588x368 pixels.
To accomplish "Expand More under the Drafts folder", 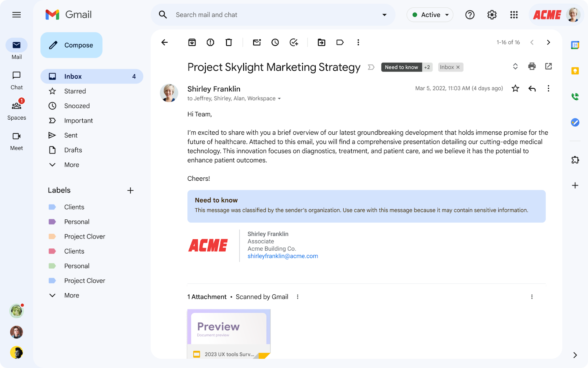I will point(71,165).
